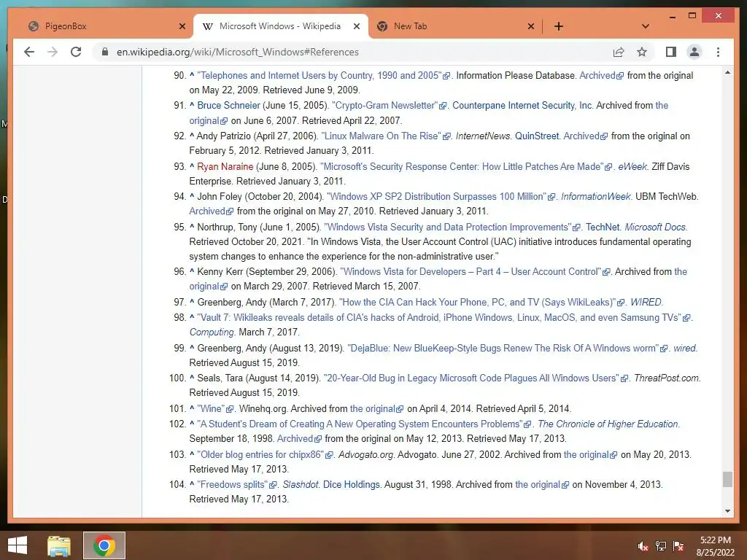
Task: Open "Windows XP SP2 Distribution Surpasses 100 Million"
Action: 436,196
